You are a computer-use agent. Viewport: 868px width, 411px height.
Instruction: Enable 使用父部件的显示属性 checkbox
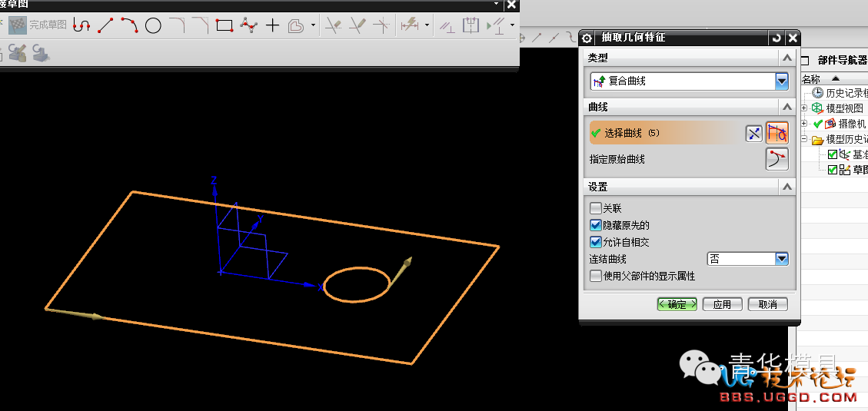596,276
